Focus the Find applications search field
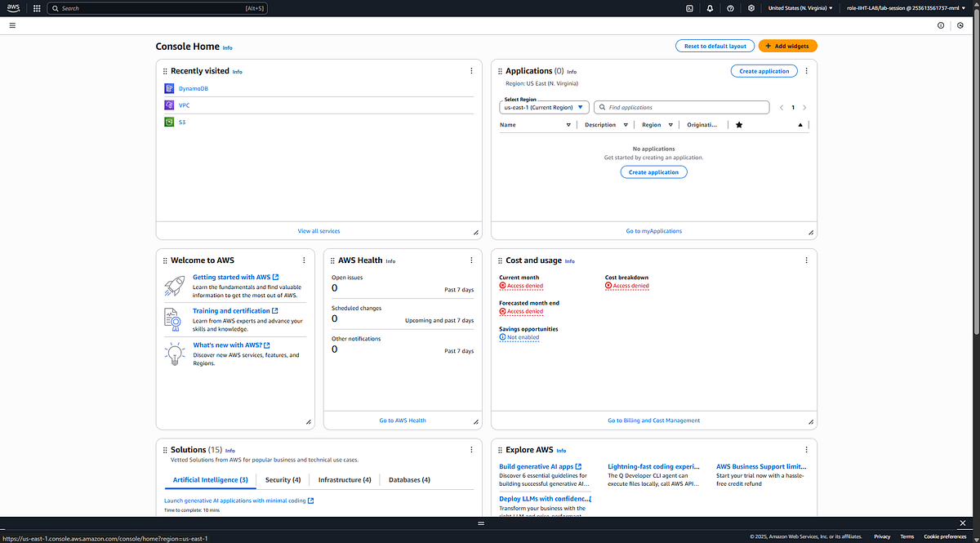The image size is (980, 543). coord(682,107)
